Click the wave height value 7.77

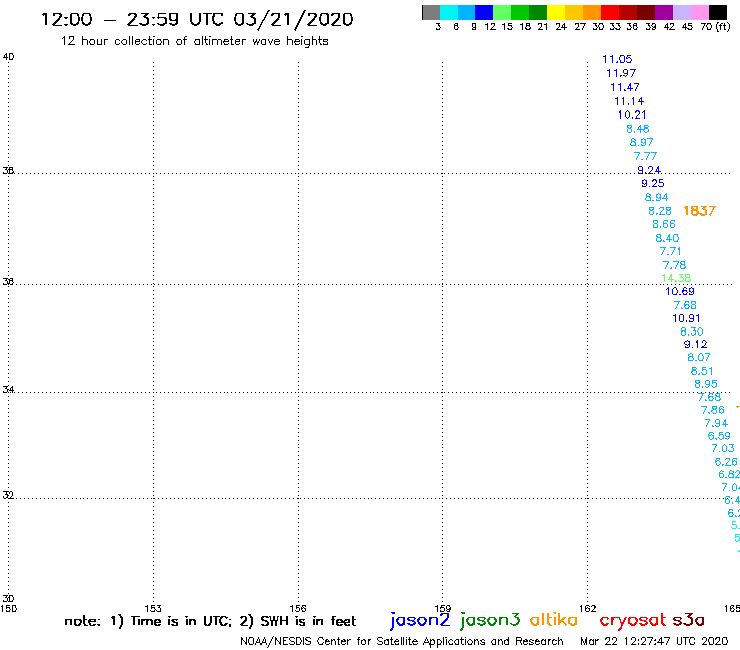645,156
